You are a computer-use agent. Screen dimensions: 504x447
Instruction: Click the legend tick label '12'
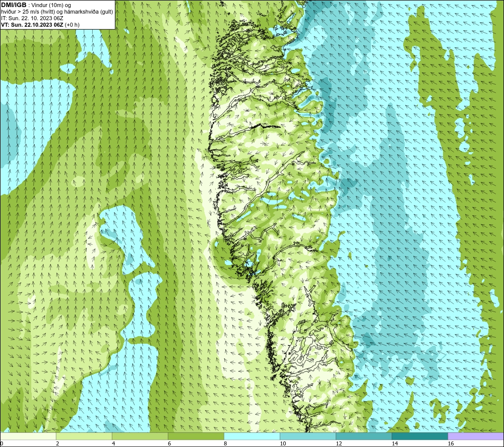[339, 444]
